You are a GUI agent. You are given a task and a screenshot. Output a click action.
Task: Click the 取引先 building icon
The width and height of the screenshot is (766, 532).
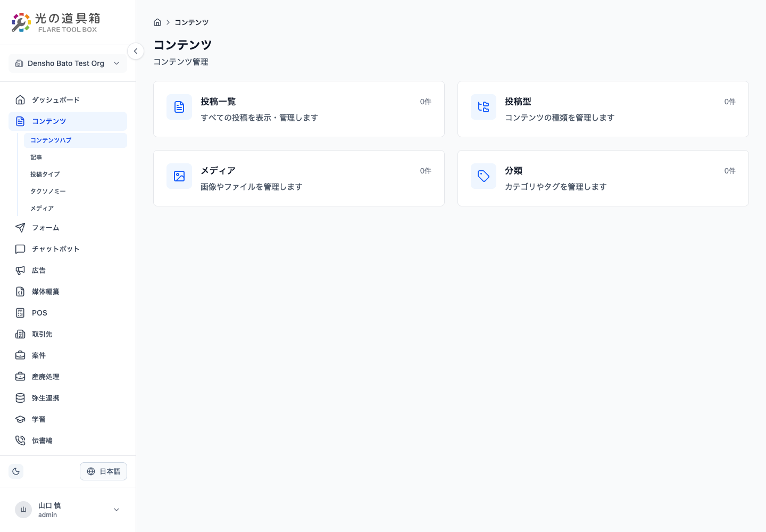[20, 334]
